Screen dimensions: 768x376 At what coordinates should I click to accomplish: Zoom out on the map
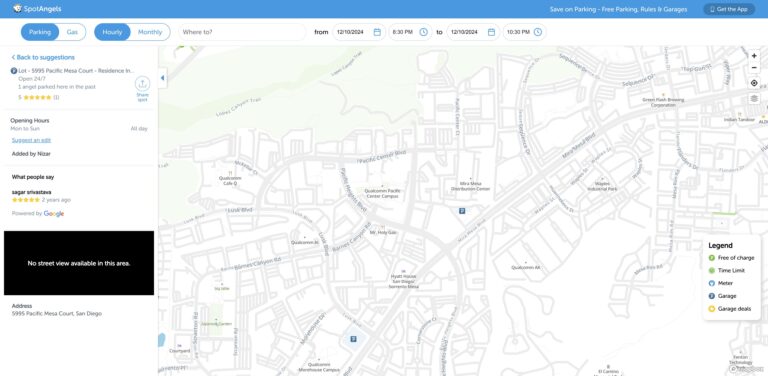coord(754,68)
